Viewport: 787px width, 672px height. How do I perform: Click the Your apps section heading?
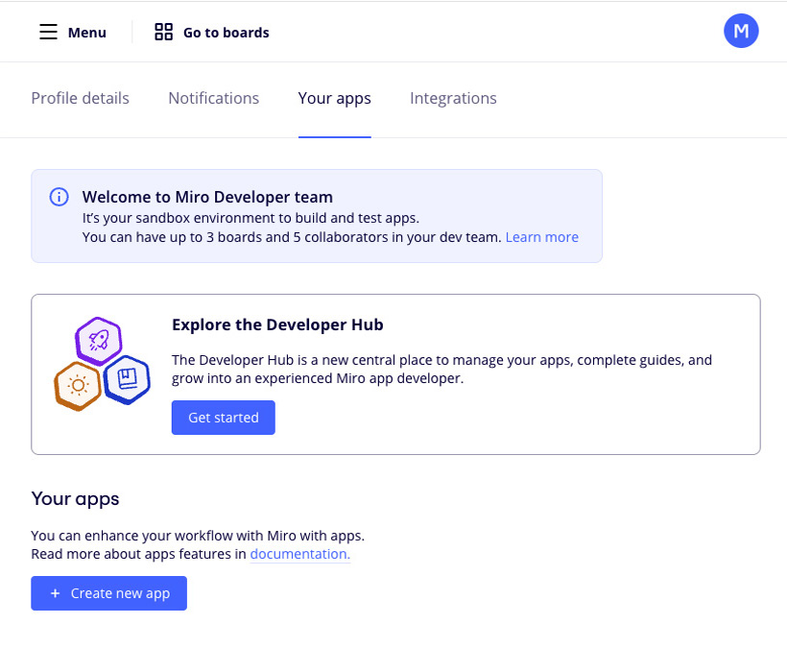75,499
